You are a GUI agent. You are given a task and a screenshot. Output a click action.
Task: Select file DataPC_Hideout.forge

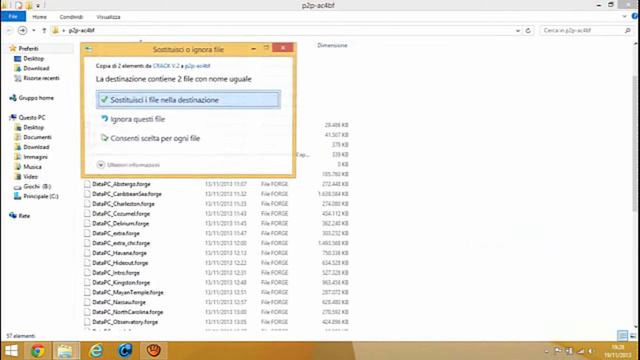click(x=120, y=263)
